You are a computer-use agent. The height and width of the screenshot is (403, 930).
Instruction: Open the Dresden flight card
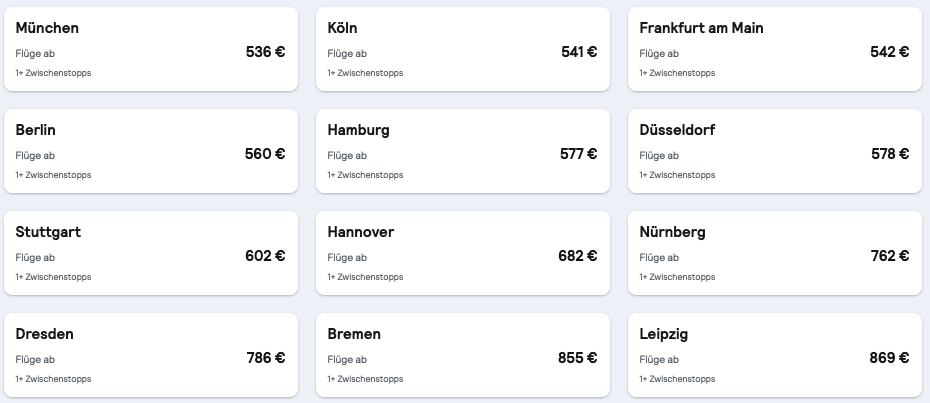(150, 356)
